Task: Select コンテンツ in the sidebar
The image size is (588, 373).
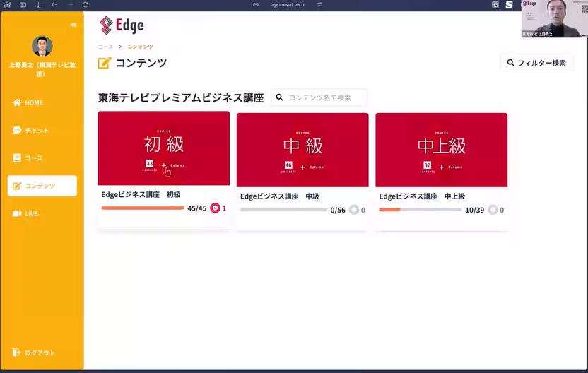Action: pos(42,186)
